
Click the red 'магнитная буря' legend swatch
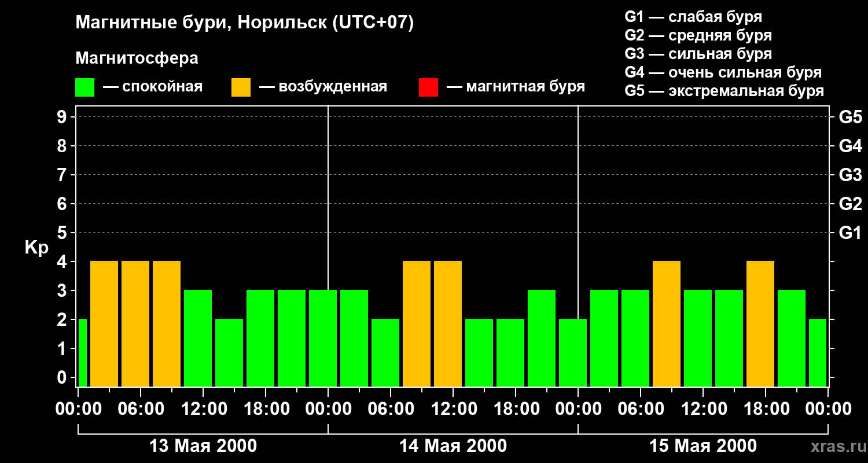(x=428, y=87)
